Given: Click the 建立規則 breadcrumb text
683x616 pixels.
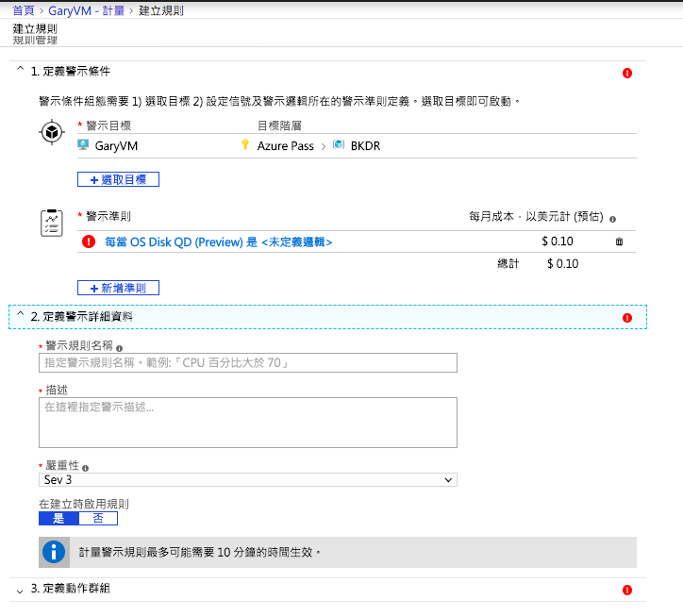Looking at the screenshot, I should pyautogui.click(x=161, y=10).
